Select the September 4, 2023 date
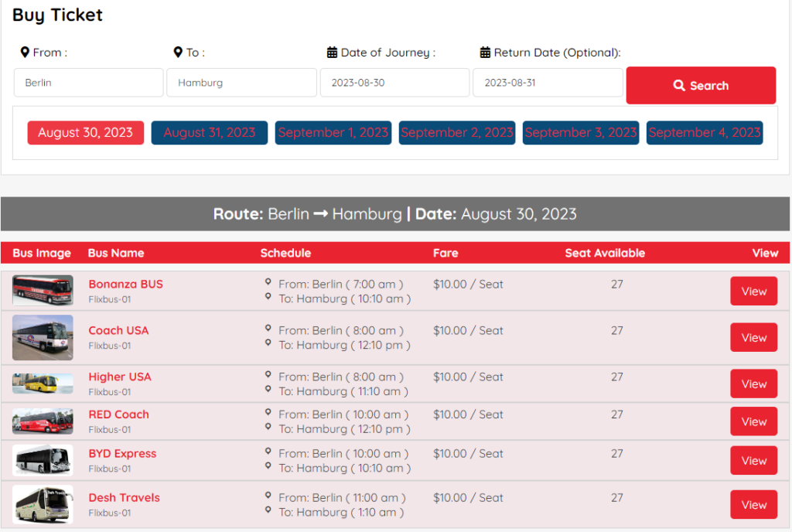The image size is (792, 532). coord(704,132)
